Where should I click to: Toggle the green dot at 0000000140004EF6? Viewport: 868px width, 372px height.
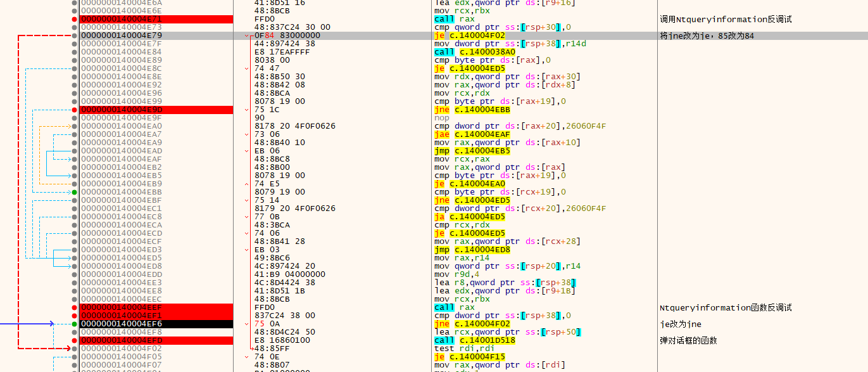click(x=75, y=324)
